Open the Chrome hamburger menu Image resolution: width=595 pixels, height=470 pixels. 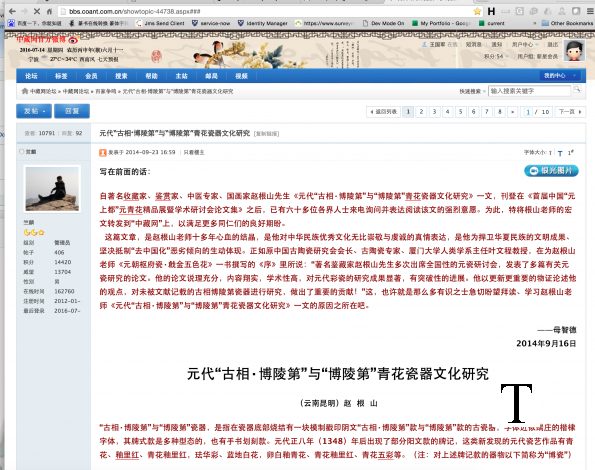tap(590, 11)
